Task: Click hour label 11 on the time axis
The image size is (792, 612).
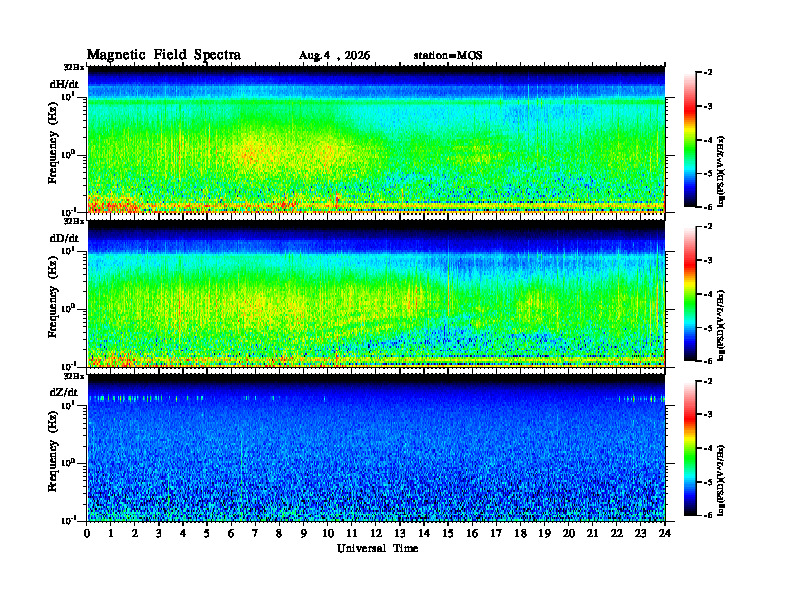Action: [352, 533]
